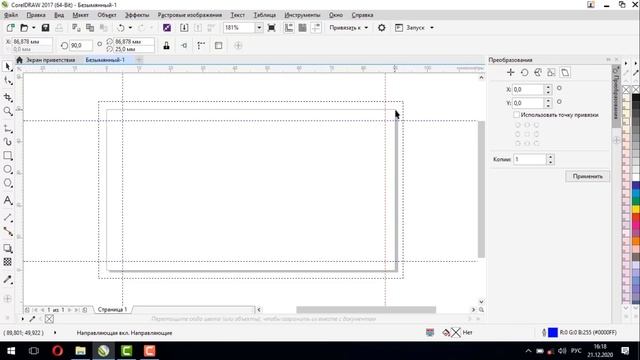
Task: Select the Eyedropper tool in the toolbox
Action: click(8, 280)
